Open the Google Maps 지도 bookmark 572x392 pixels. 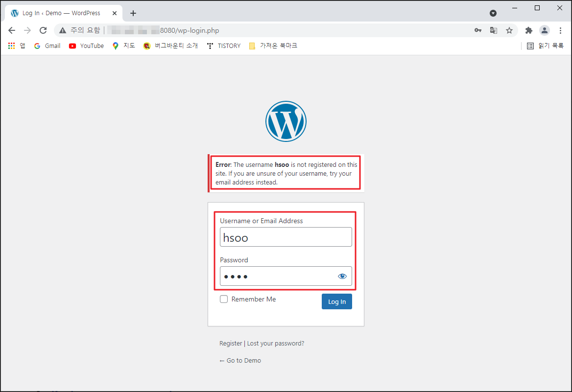[x=124, y=46]
